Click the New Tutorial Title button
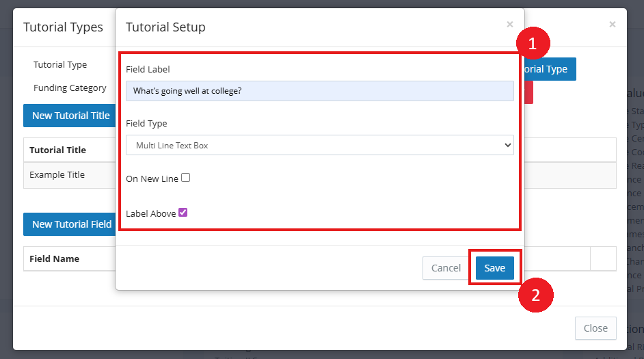 (69, 116)
